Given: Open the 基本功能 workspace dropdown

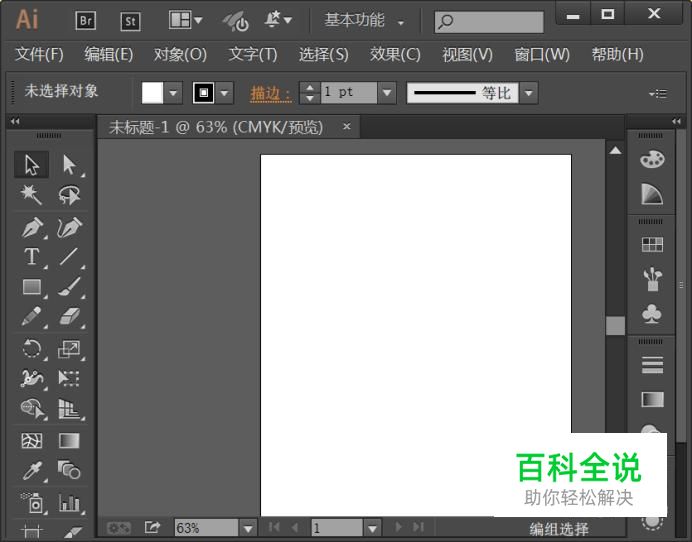Looking at the screenshot, I should pyautogui.click(x=364, y=21).
